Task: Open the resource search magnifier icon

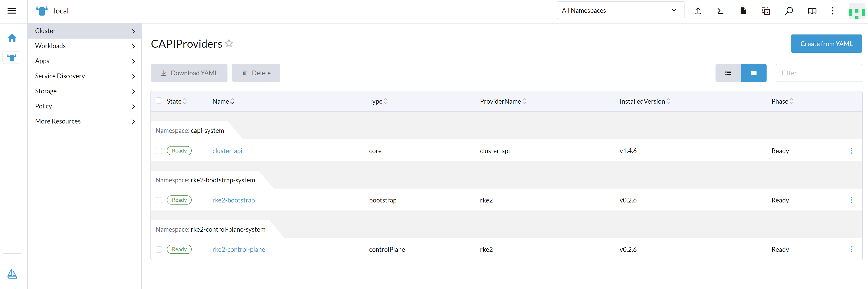Action: coord(789,11)
